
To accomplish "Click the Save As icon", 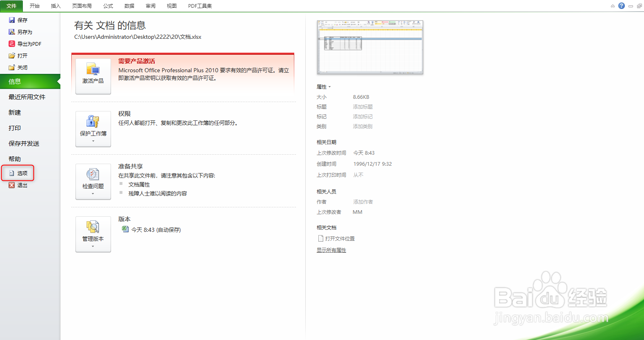I will pyautogui.click(x=12, y=32).
